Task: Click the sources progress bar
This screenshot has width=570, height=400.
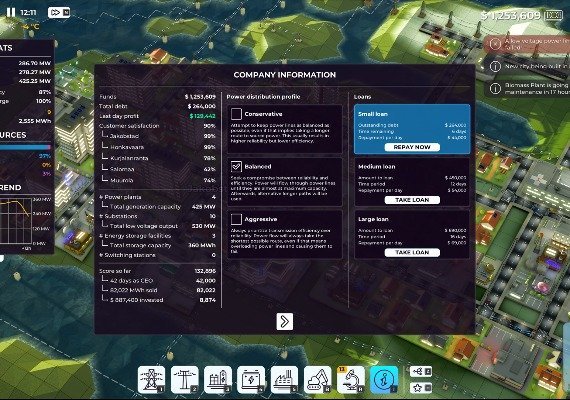Action: pos(25,147)
